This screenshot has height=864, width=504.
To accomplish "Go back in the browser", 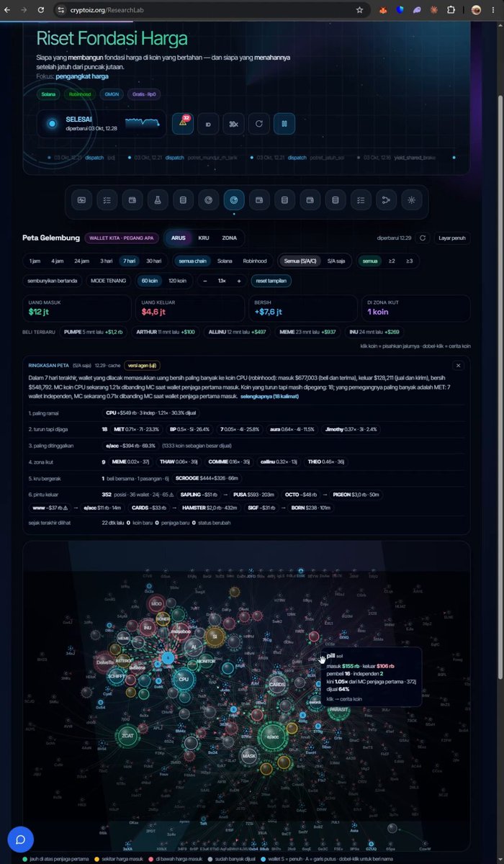I will coord(8,10).
